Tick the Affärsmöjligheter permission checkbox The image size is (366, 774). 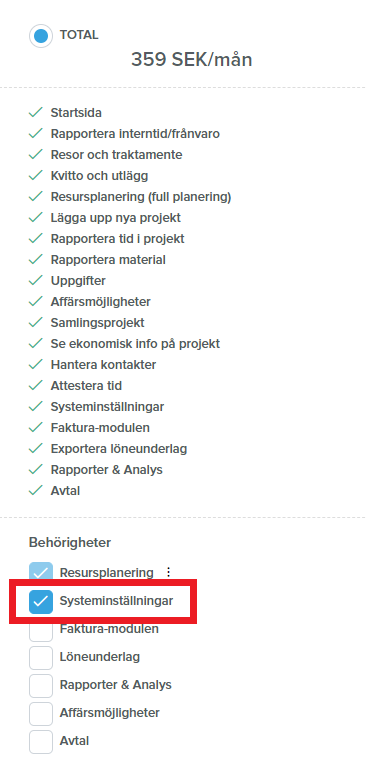(41, 713)
